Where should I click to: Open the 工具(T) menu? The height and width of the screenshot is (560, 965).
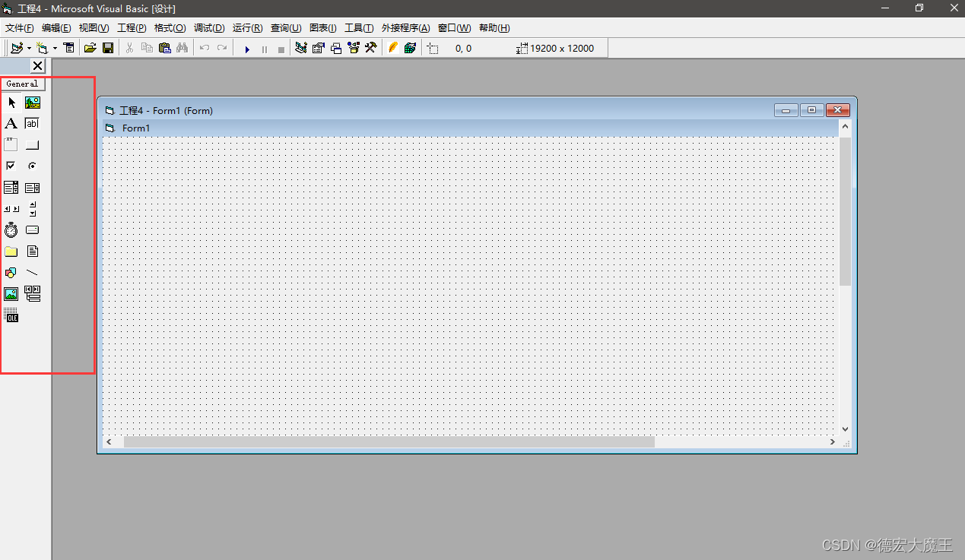pyautogui.click(x=359, y=28)
